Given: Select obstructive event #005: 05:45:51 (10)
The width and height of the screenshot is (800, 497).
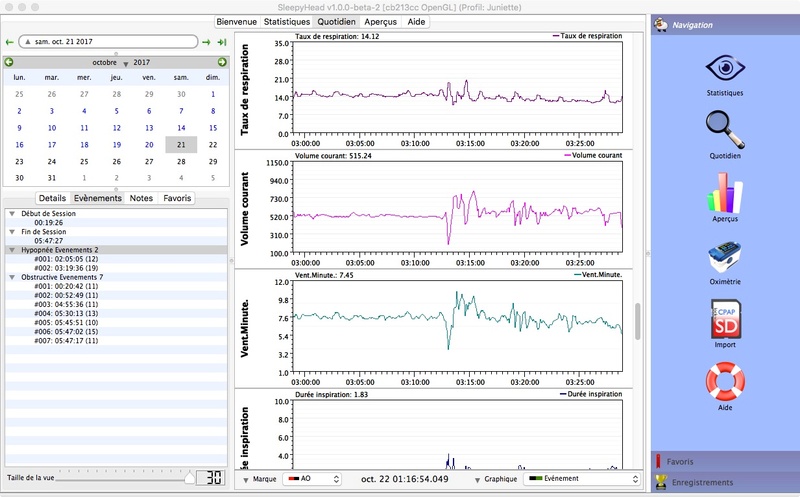Looking at the screenshot, I should pyautogui.click(x=66, y=322).
